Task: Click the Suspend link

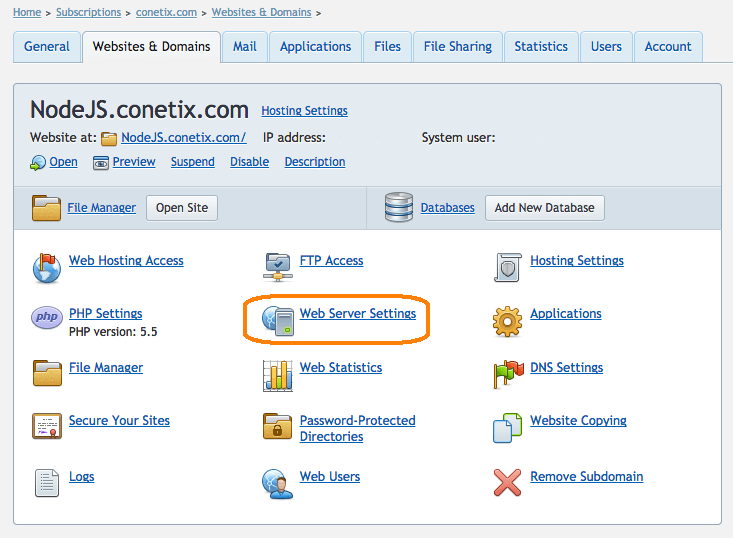Action: tap(193, 162)
